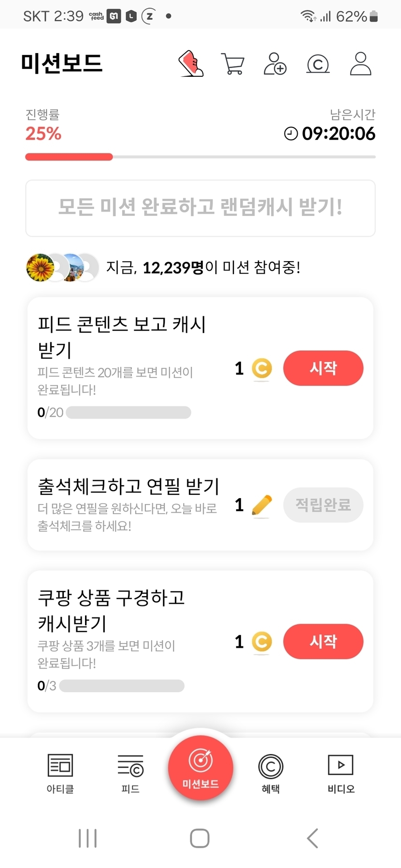
Task: Tap the red sneaker step-counter icon
Action: click(191, 64)
